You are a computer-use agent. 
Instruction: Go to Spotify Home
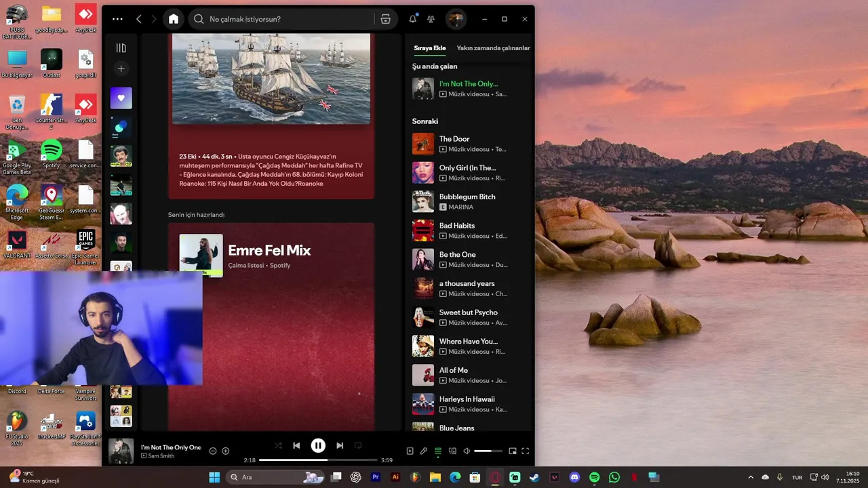tap(174, 19)
